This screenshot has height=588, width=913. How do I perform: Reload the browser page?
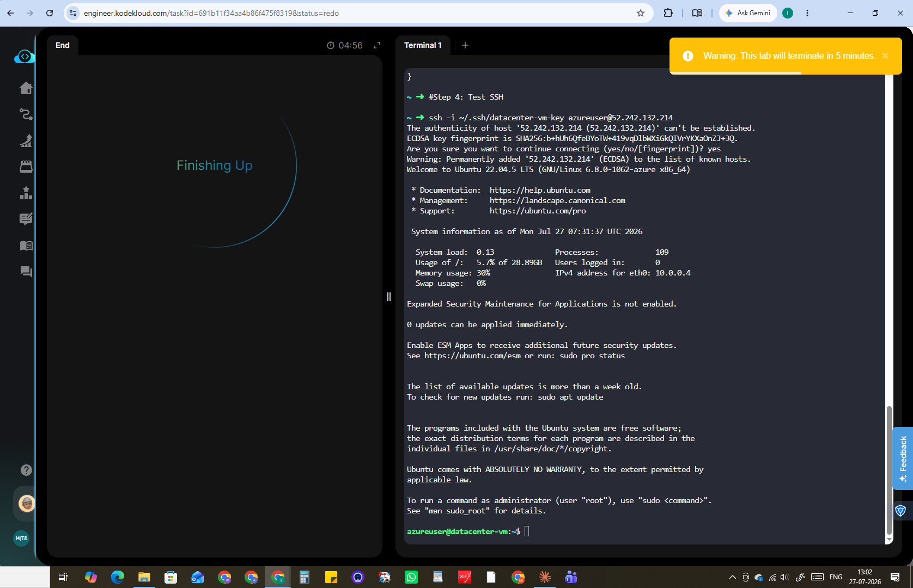(x=50, y=13)
